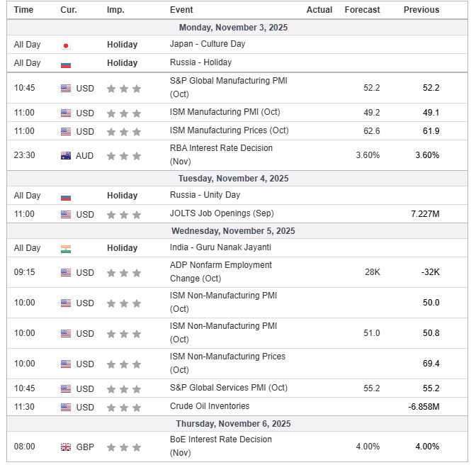
Task: Click the Japan flag icon for Culture Day
Action: click(66, 45)
